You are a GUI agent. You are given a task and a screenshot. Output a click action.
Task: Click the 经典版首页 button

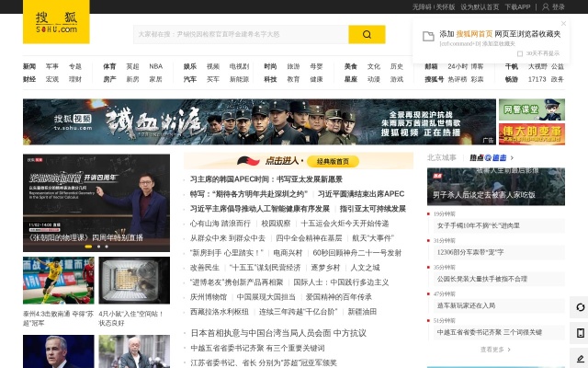(338, 161)
